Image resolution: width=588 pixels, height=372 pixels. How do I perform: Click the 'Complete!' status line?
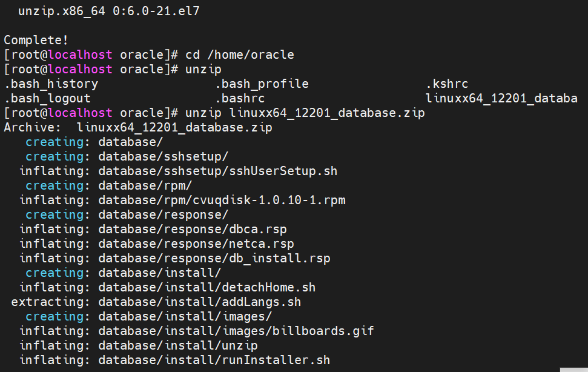coord(36,40)
